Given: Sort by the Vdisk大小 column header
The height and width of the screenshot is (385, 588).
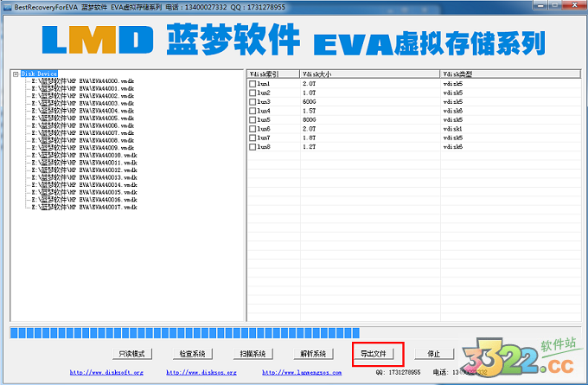Looking at the screenshot, I should click(370, 74).
